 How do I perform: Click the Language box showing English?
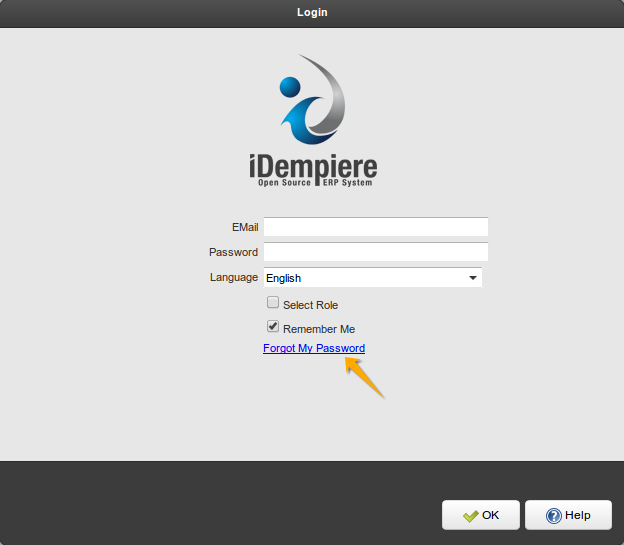[360, 278]
